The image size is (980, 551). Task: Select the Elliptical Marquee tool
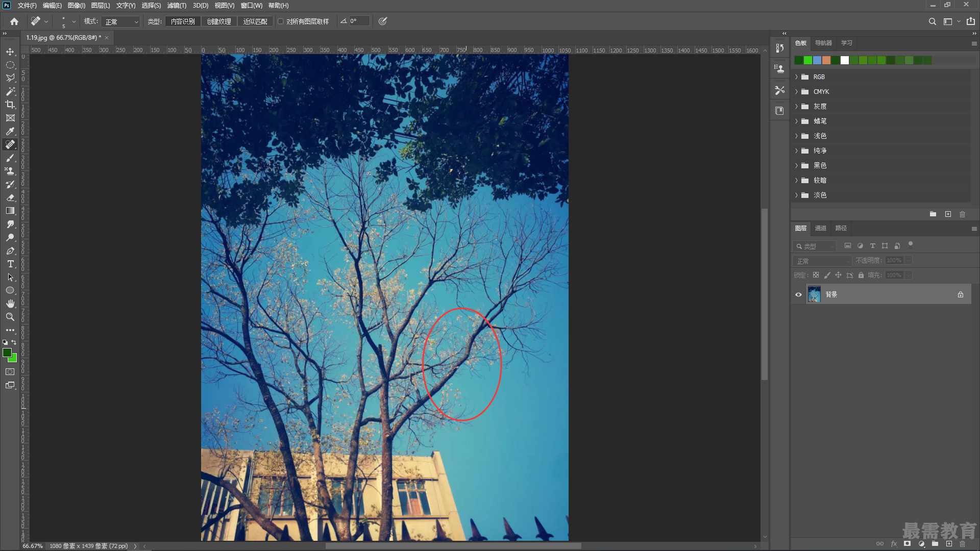click(x=10, y=65)
